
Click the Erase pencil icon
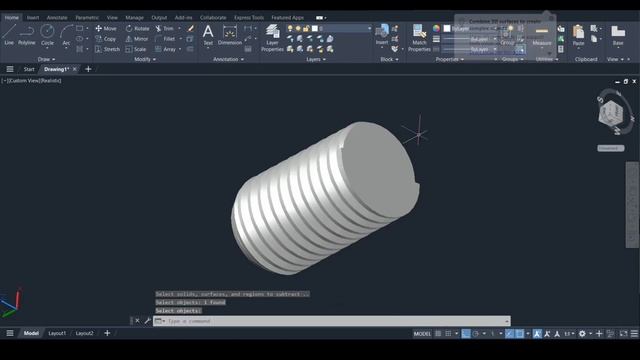click(191, 28)
